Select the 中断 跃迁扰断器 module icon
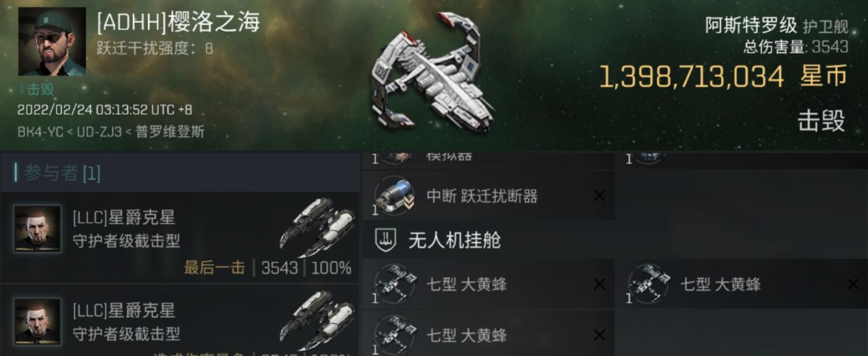Viewport: 868px width, 356px height. pos(395,196)
